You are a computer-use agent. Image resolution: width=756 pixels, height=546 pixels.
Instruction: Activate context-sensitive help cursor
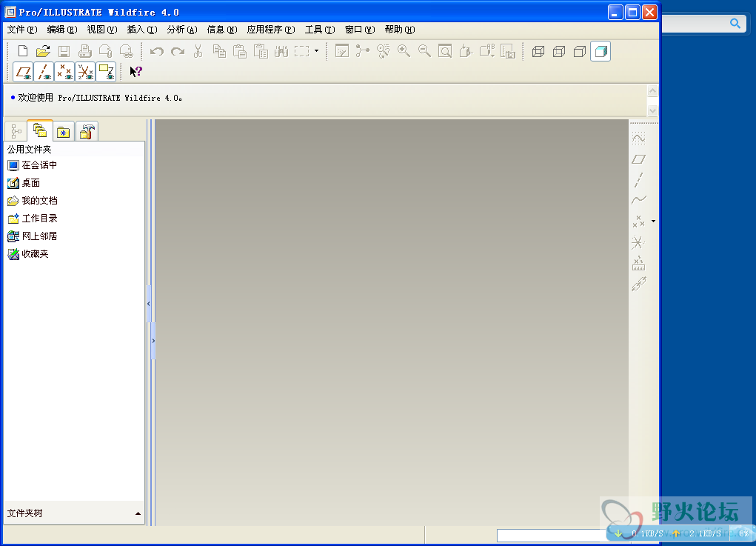136,72
